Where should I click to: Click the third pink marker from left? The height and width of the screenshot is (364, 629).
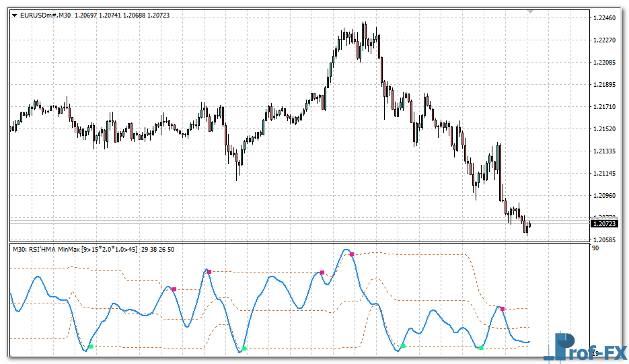coord(322,272)
